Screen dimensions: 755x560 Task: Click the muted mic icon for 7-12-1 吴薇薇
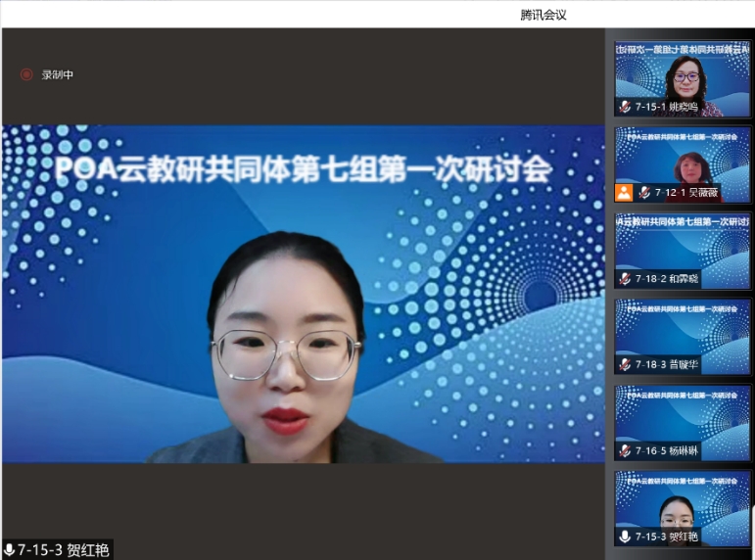[643, 193]
